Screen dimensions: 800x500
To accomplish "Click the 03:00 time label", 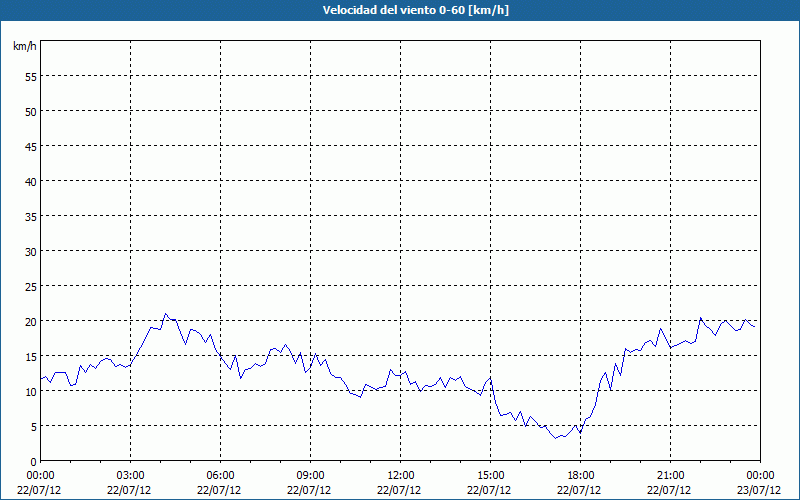I will pyautogui.click(x=130, y=476).
